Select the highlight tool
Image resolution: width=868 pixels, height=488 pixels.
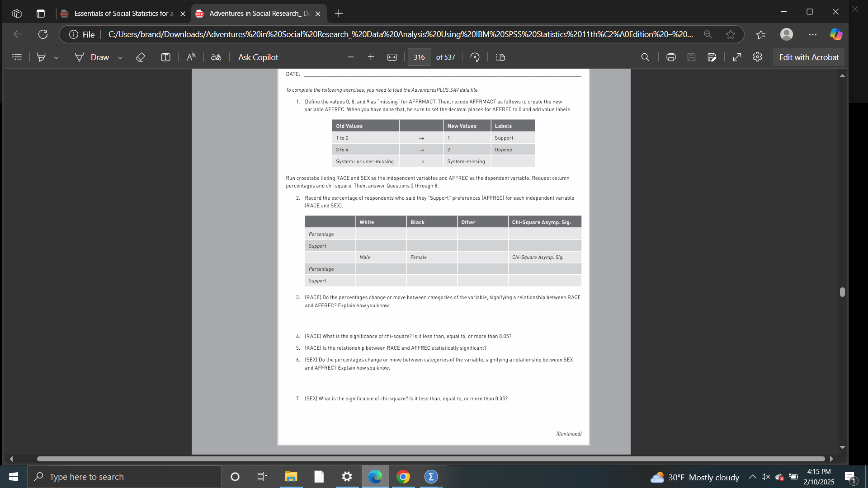point(41,57)
